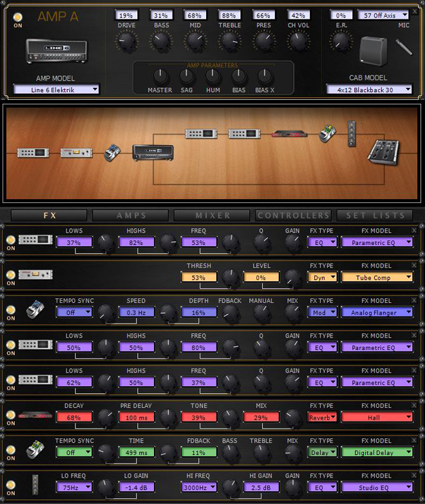425x504 pixels.
Task: Click the amp TREBLE knob
Action: point(229,41)
